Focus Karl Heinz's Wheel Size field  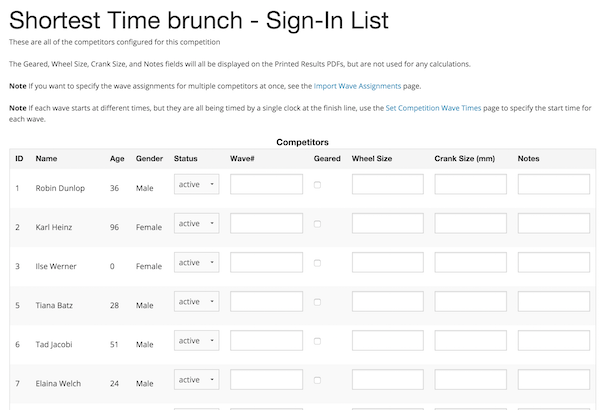[388, 224]
